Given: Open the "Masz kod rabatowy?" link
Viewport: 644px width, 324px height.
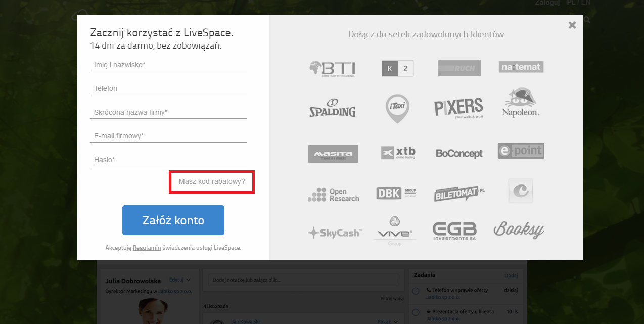Looking at the screenshot, I should [x=211, y=181].
